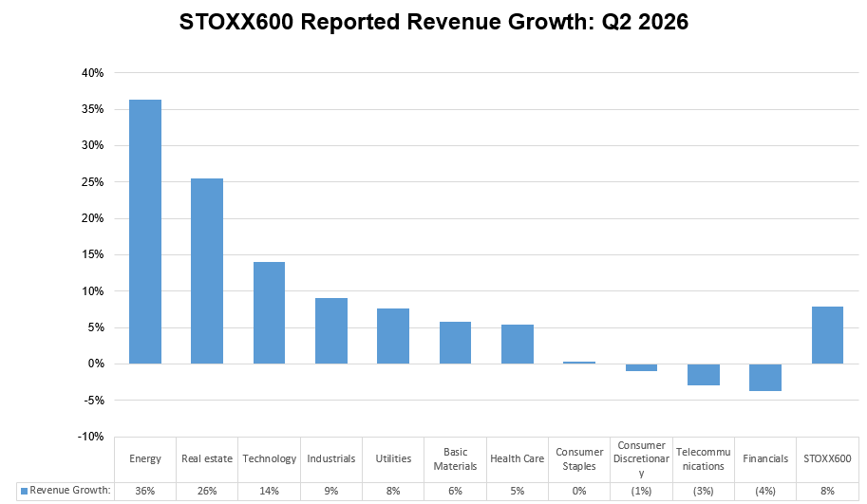Click the 'Telecommunications' category label
Screen dimensions: 867x504
click(x=704, y=459)
